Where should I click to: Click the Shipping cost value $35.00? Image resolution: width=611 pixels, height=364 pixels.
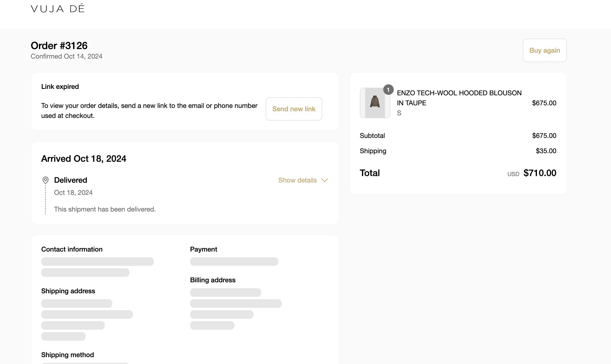click(x=546, y=151)
